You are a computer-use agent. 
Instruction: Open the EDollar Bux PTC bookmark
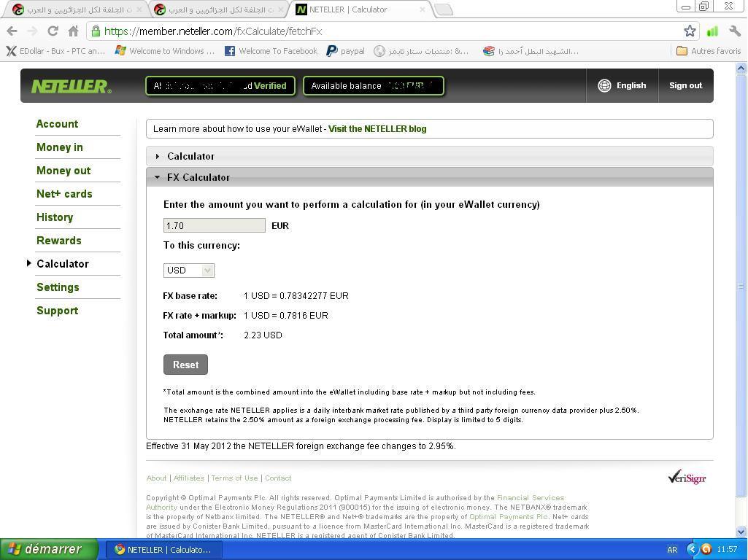56,51
